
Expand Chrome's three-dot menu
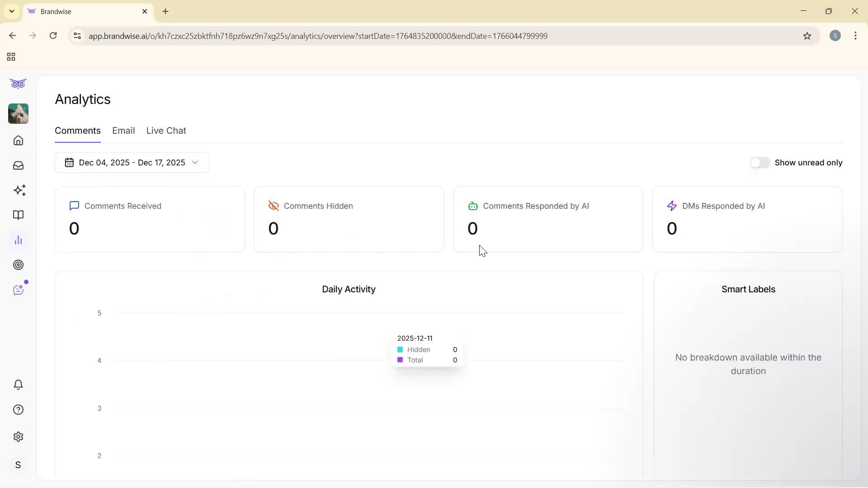856,36
